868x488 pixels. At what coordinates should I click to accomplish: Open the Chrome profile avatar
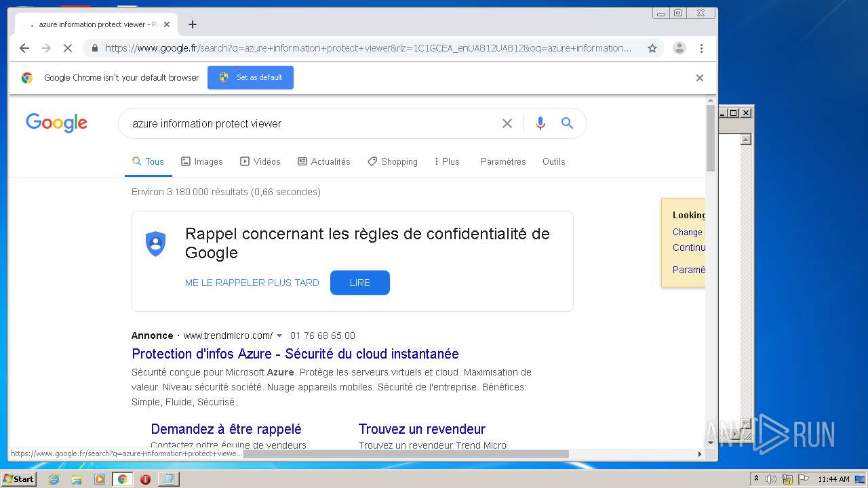click(x=679, y=48)
